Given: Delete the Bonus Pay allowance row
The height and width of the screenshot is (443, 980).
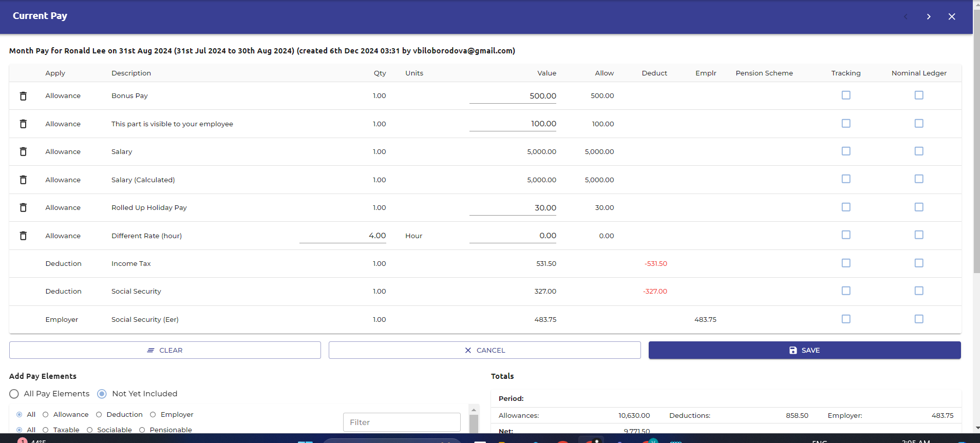Looking at the screenshot, I should click(23, 96).
